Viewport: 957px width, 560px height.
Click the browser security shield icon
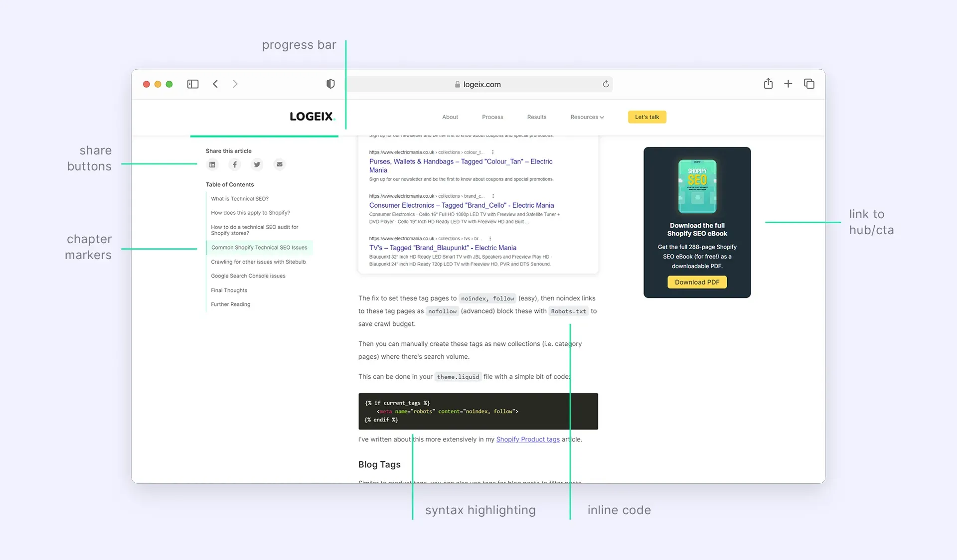(329, 84)
